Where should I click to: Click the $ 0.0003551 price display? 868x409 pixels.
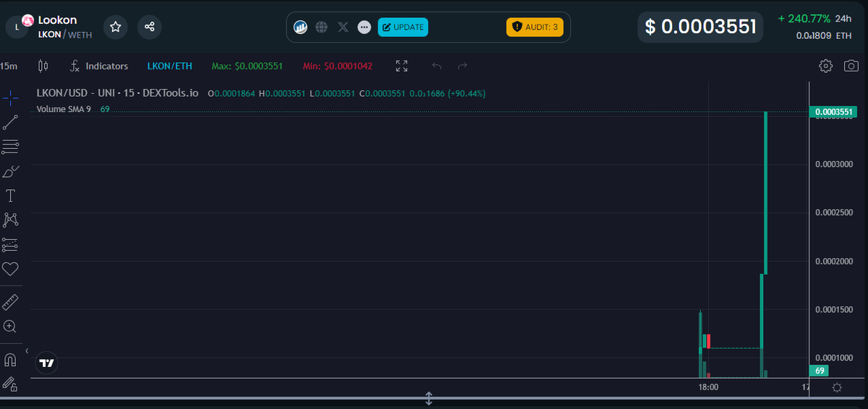pos(701,27)
